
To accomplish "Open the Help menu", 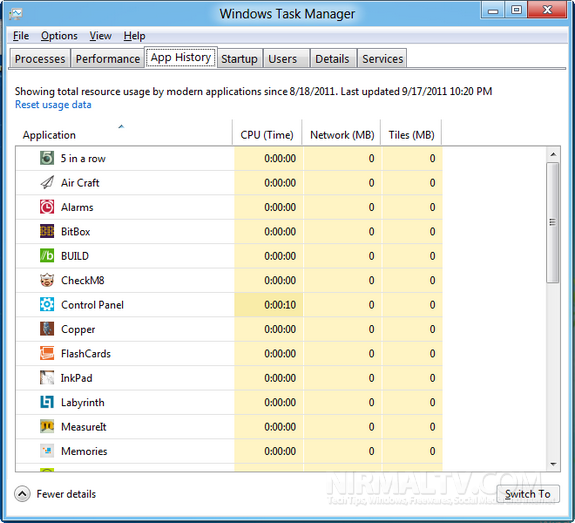I will [x=134, y=36].
